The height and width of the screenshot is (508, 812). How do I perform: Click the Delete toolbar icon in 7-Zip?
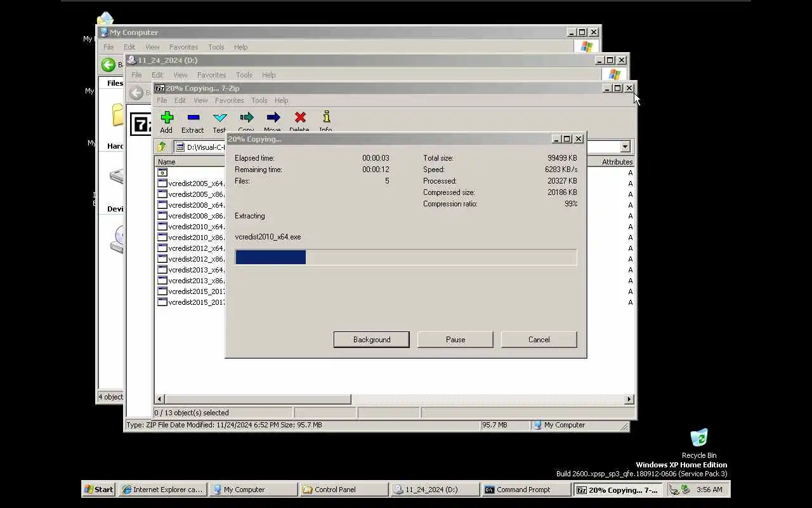[300, 117]
